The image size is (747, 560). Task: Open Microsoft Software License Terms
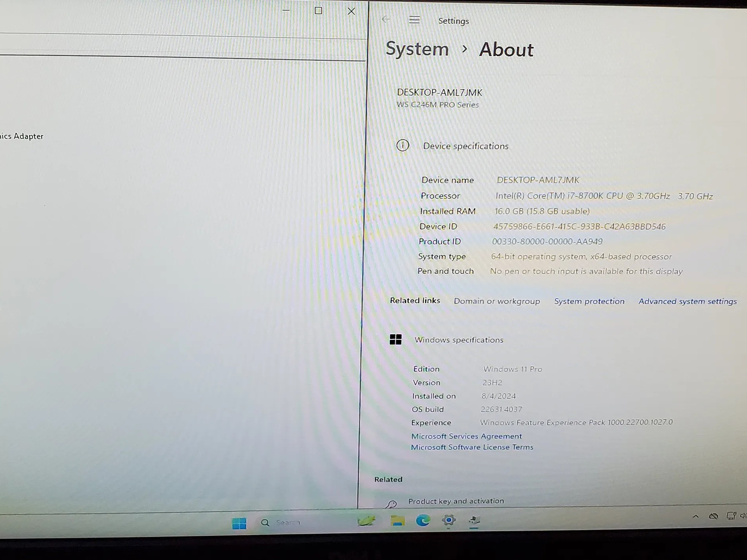tap(472, 447)
